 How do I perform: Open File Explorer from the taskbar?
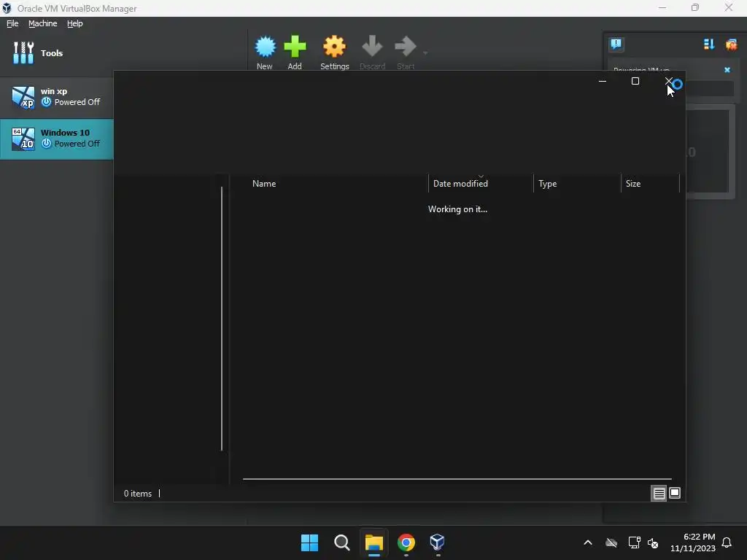pyautogui.click(x=374, y=542)
